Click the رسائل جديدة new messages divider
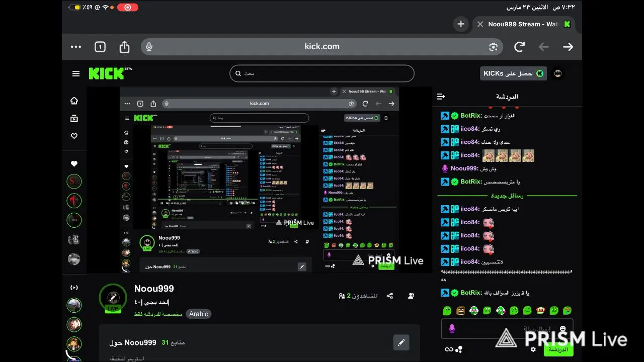This screenshot has height=362, width=644. pos(507,196)
